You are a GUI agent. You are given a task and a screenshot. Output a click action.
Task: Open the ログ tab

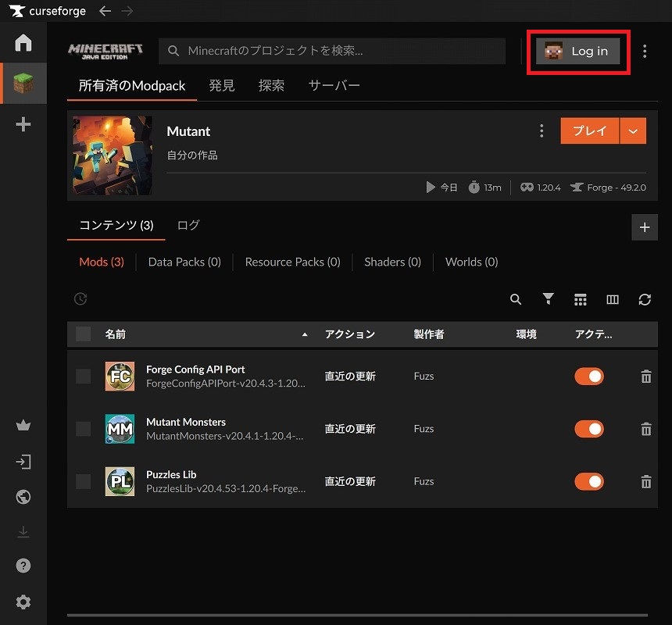188,225
